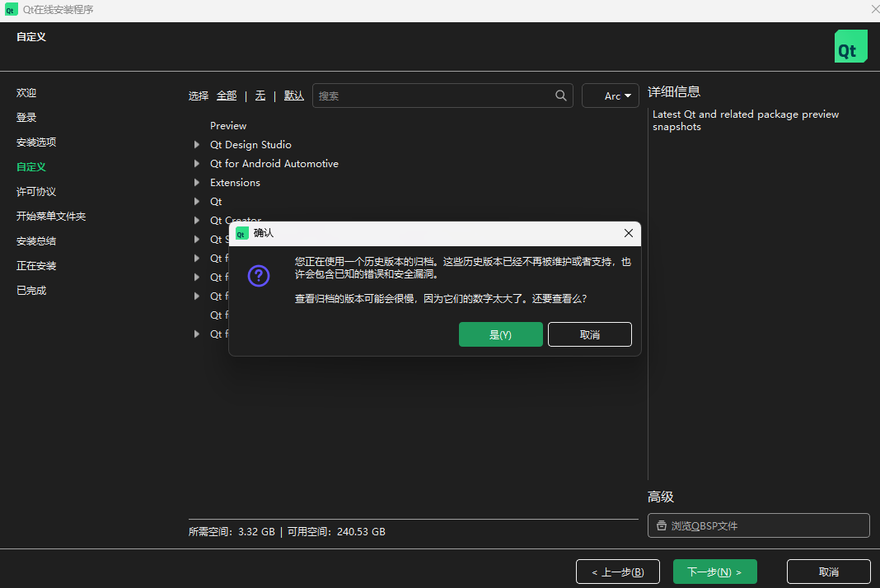Screen dimensions: 880x588
Task: Select 全部 link to select all
Action: pos(227,96)
